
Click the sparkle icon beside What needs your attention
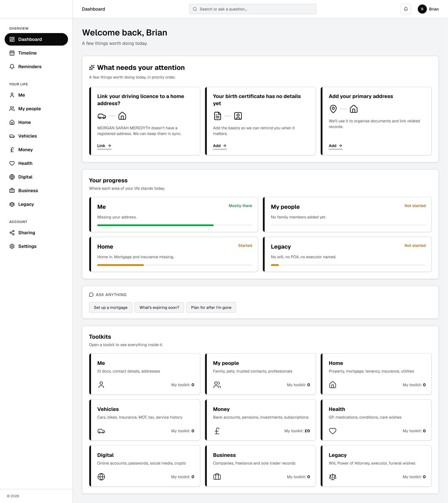click(92, 68)
